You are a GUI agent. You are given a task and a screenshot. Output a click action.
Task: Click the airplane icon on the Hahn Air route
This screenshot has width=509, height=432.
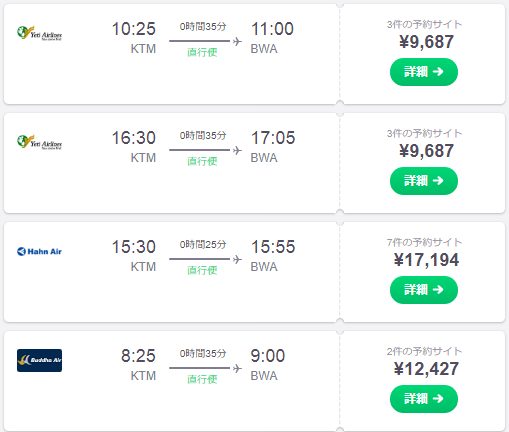(237, 259)
